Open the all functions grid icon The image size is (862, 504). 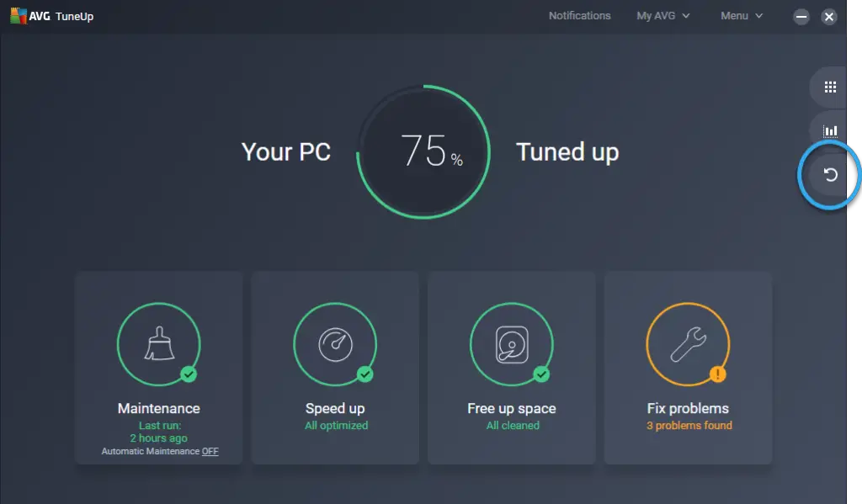pos(830,87)
